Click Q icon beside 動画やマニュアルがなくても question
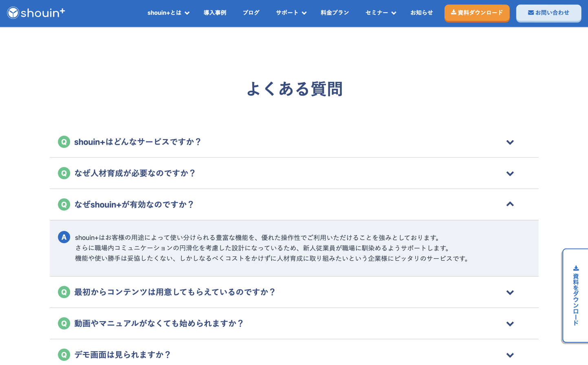The height and width of the screenshot is (365, 588). (x=64, y=323)
